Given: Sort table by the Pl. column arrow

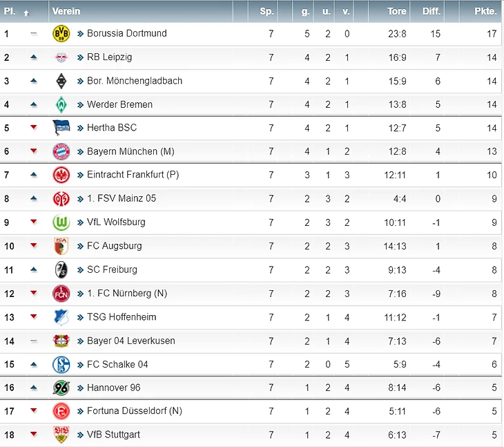Looking at the screenshot, I should pos(26,12).
